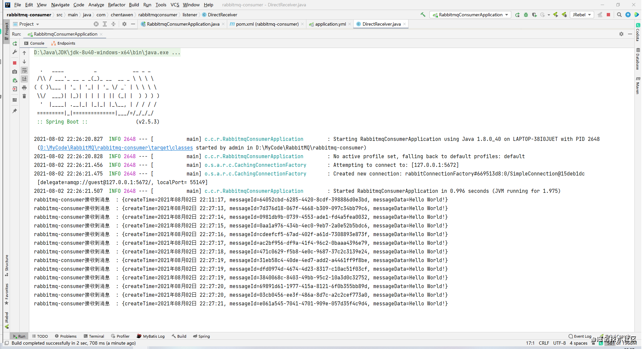Open the target\classes path link

tap(116, 148)
